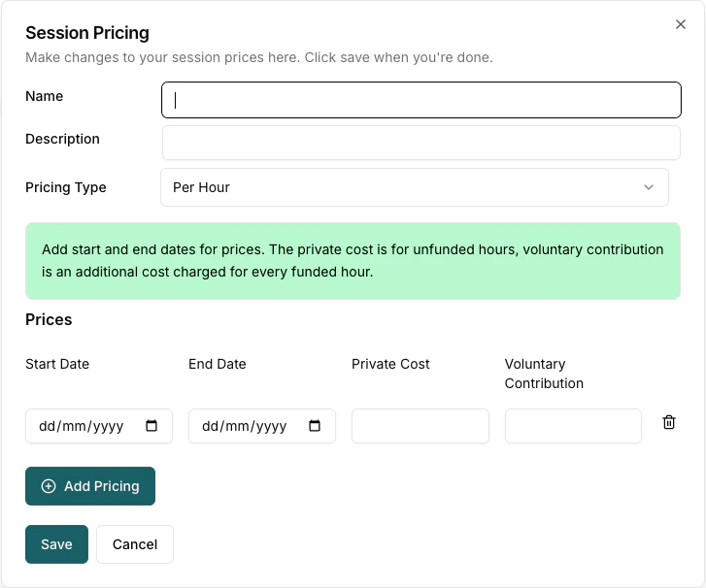Image resolution: width=706 pixels, height=588 pixels.
Task: Click the Prices section heading
Action: tap(49, 319)
